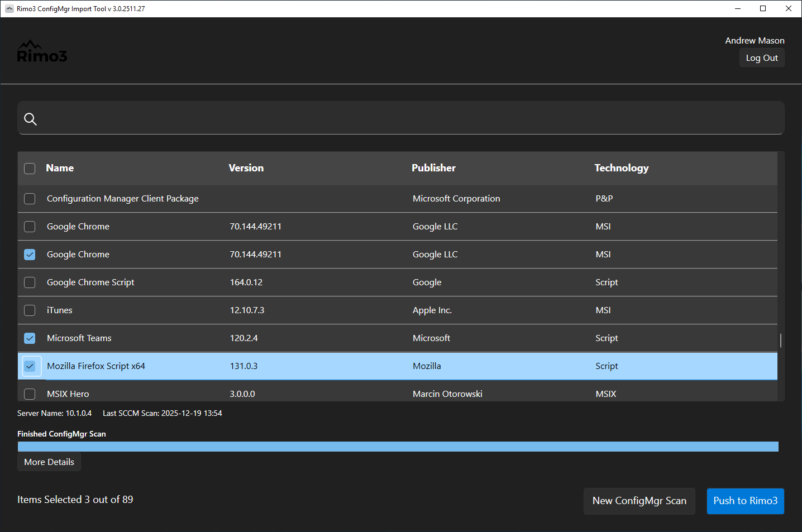Start a New ConfigMgr Scan
The width and height of the screenshot is (802, 532).
point(639,501)
